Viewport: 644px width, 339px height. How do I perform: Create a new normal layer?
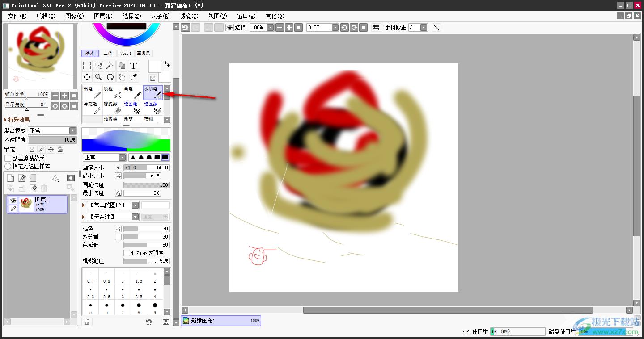pyautogui.click(x=10, y=178)
